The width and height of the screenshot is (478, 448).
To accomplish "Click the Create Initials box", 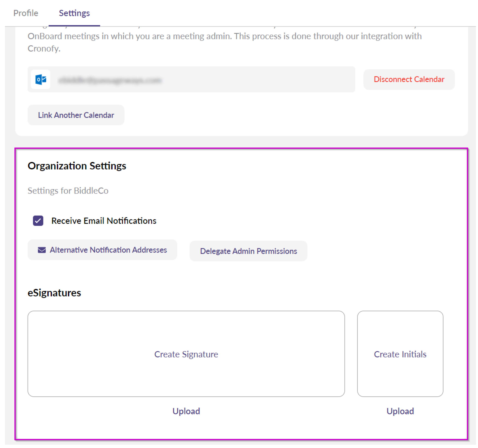I will (x=400, y=354).
